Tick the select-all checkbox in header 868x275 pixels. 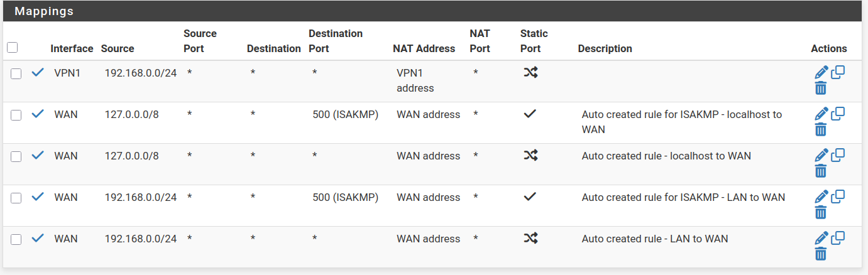tap(12, 47)
